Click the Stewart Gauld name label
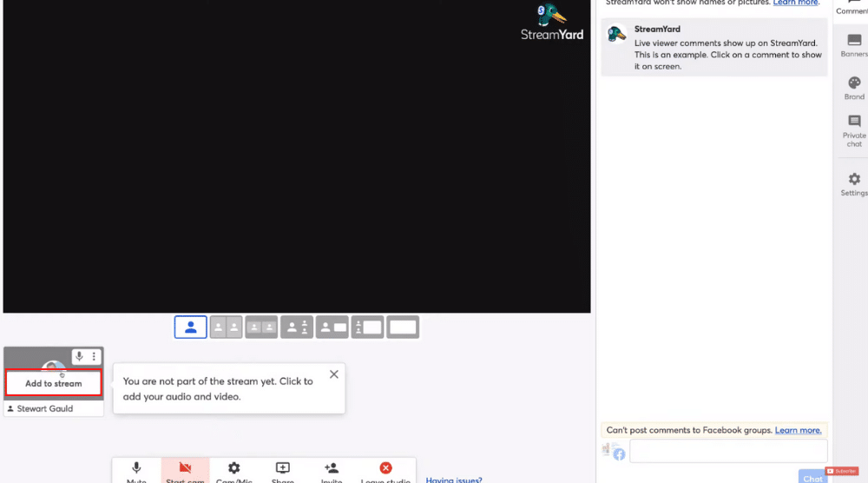Image resolution: width=868 pixels, height=483 pixels. click(45, 409)
